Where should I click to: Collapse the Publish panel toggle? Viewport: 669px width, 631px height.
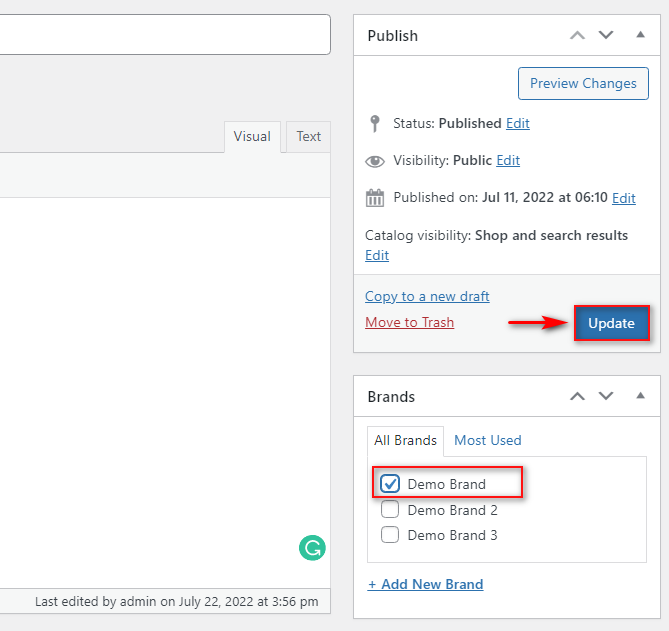[640, 35]
